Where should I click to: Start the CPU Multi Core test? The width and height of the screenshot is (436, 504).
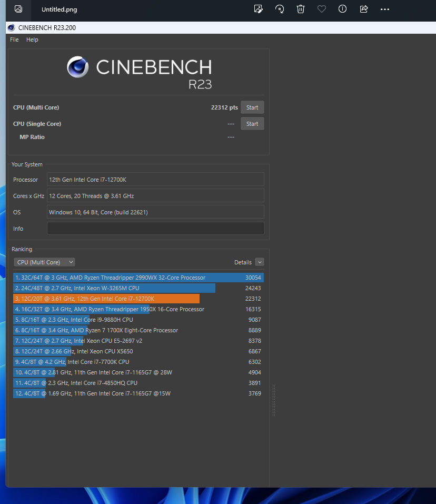(252, 107)
